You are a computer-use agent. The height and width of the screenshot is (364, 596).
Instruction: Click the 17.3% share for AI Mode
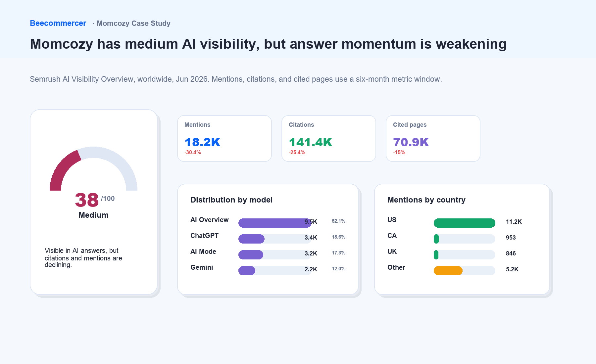(338, 253)
